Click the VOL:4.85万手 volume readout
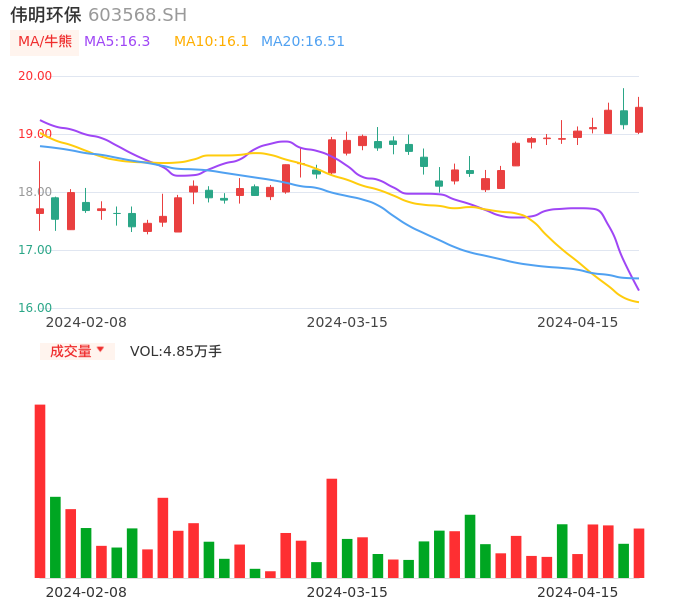 point(175,351)
